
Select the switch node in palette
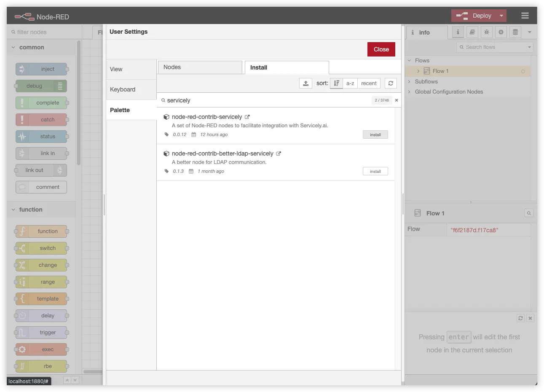41,248
